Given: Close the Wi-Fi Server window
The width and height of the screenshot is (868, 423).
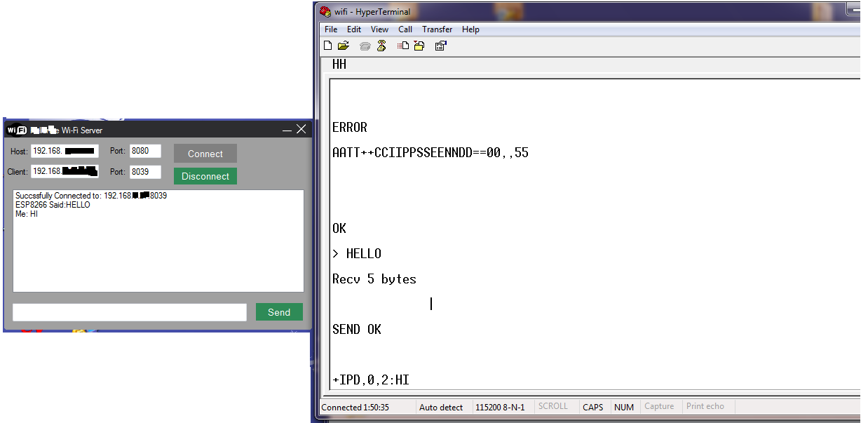Looking at the screenshot, I should 301,129.
